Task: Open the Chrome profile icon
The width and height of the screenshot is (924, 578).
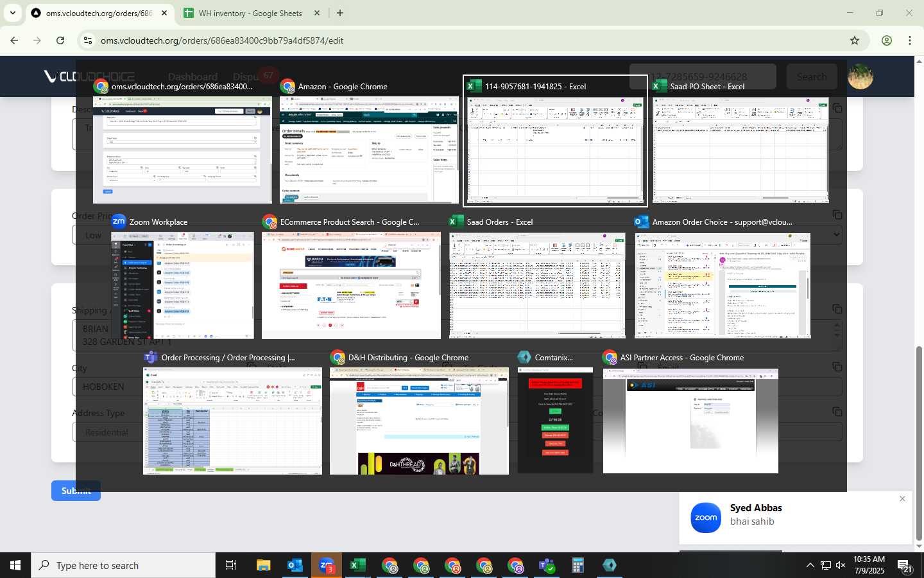Action: (887, 40)
